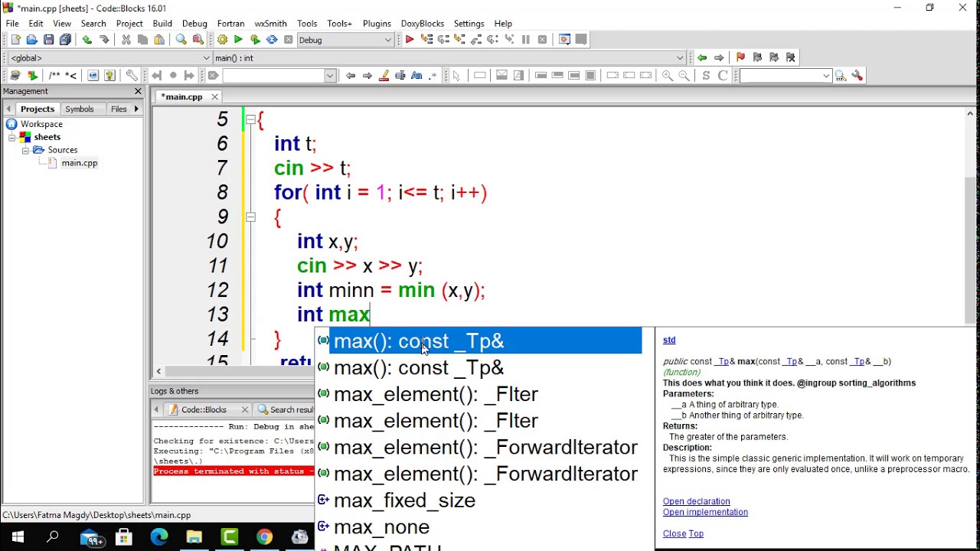Image resolution: width=980 pixels, height=551 pixels.
Task: Open Windows Start menu
Action: [x=17, y=537]
